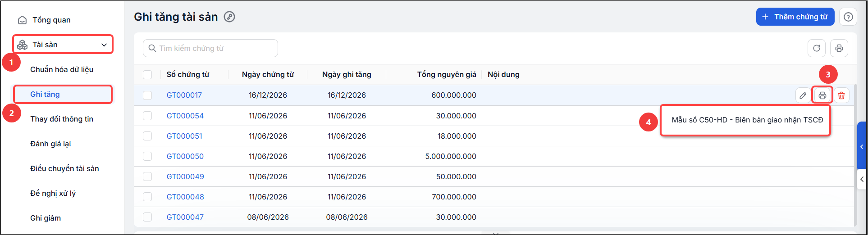
Task: Click the 5.000.000.000 value cell
Action: 451,156
